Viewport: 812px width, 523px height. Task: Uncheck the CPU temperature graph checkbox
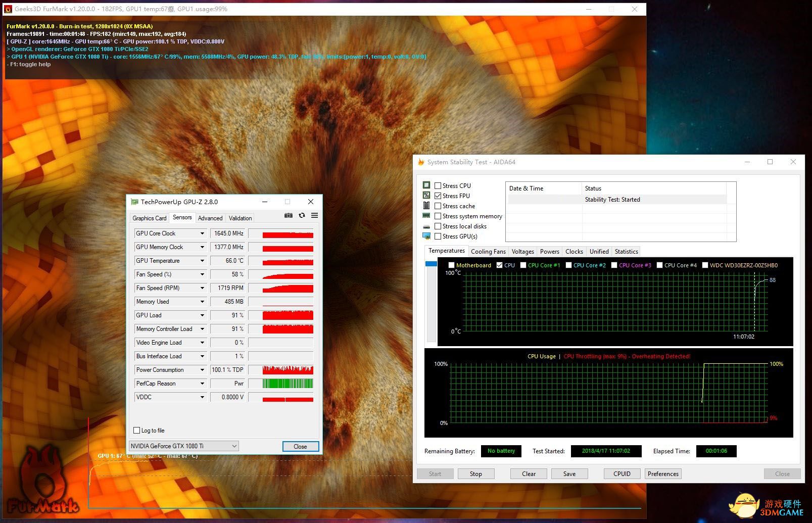(x=499, y=265)
